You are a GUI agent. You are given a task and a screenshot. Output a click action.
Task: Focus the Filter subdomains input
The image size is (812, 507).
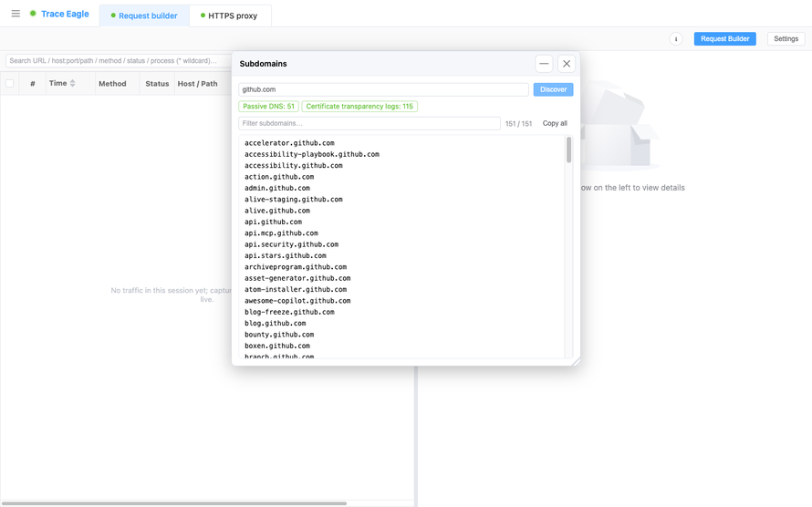(370, 123)
